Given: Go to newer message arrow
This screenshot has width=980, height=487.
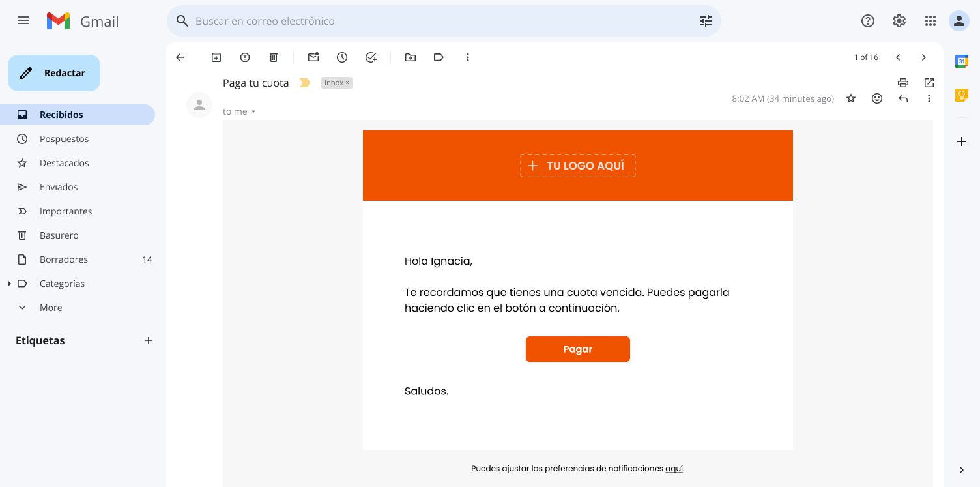Looking at the screenshot, I should point(898,57).
